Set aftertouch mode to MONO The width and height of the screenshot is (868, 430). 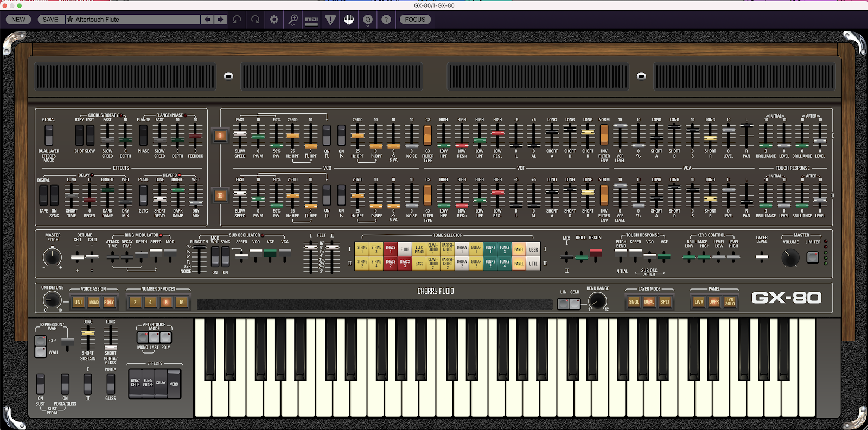(x=143, y=337)
